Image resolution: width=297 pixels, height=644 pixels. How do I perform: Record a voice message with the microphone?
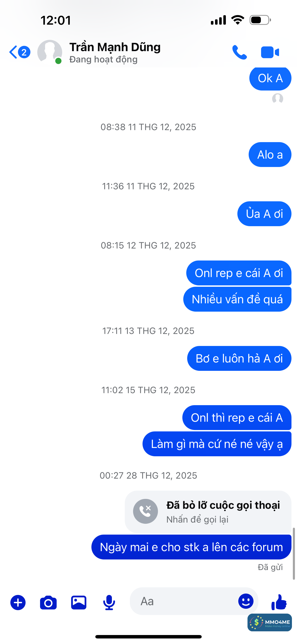[x=109, y=603]
